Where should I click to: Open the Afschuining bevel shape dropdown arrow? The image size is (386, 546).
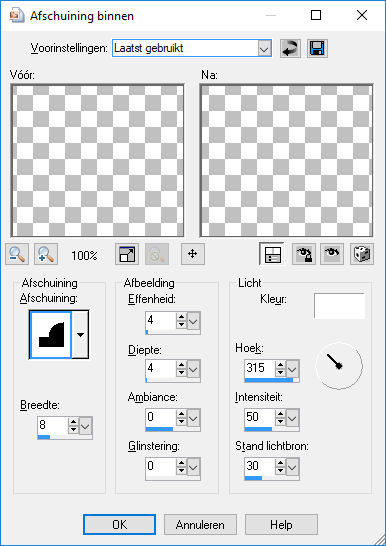point(80,335)
